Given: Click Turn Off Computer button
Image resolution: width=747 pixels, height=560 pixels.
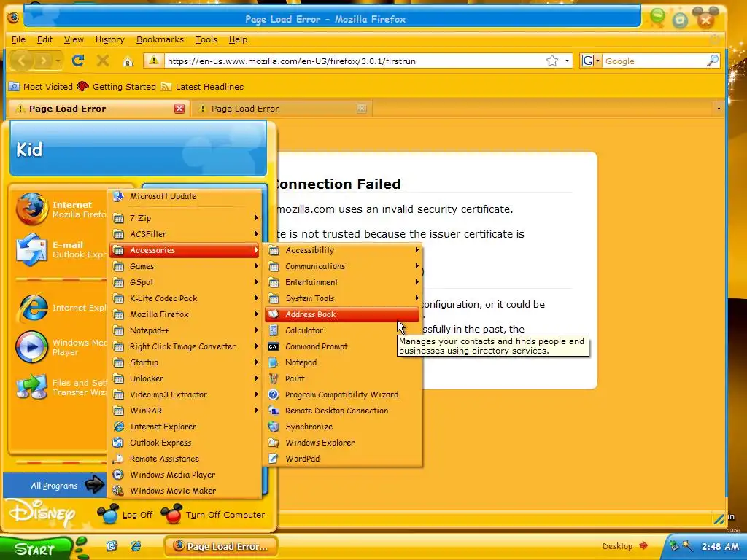Looking at the screenshot, I should (213, 515).
